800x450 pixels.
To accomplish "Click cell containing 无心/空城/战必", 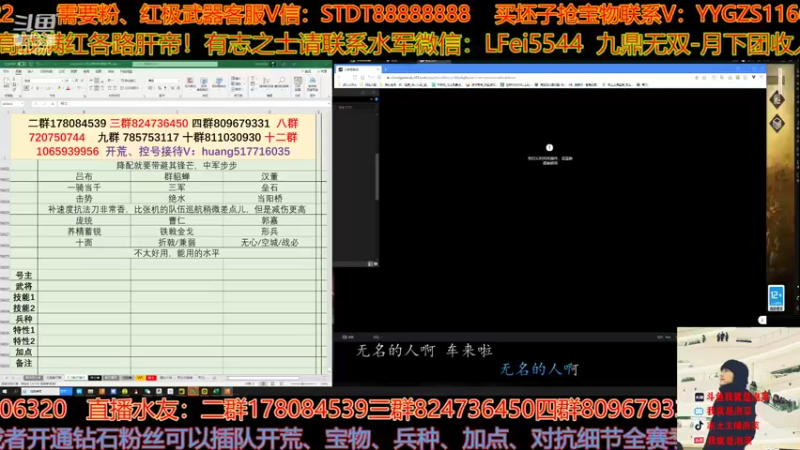I will [269, 242].
